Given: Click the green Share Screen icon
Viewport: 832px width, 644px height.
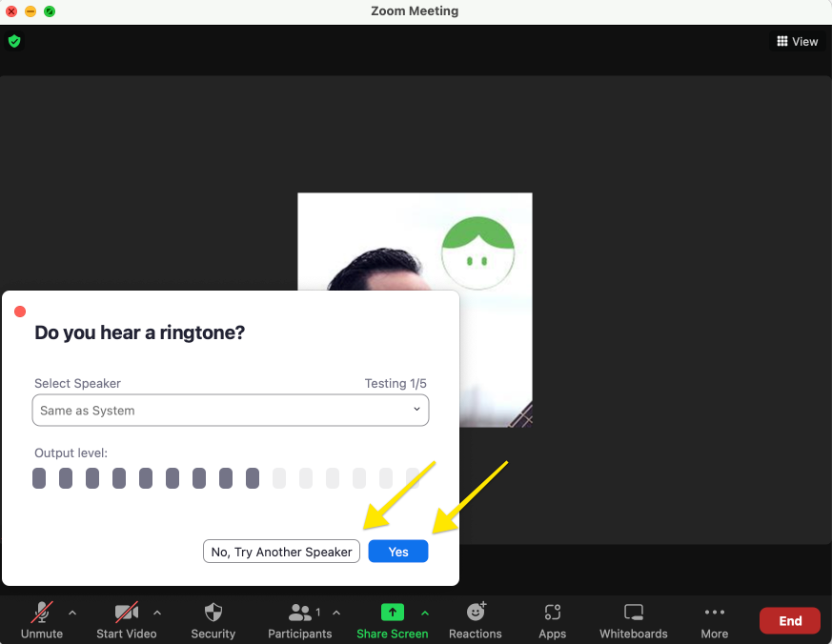Looking at the screenshot, I should pyautogui.click(x=392, y=613).
